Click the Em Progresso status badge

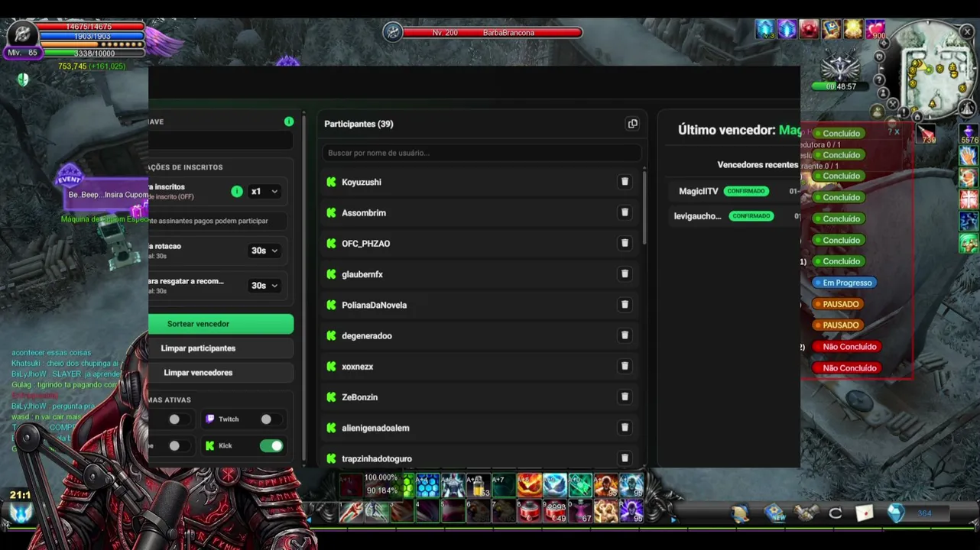click(843, 283)
